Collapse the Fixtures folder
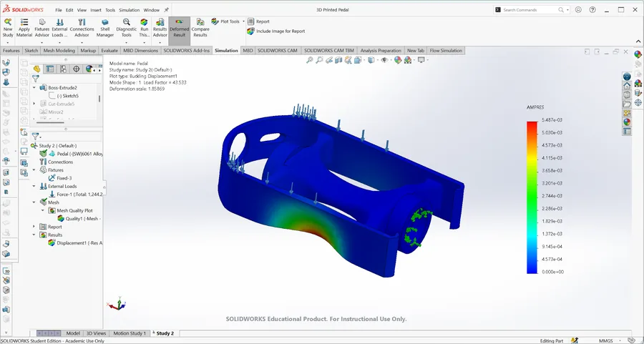Viewport: 644px width, 344px height. coord(34,170)
